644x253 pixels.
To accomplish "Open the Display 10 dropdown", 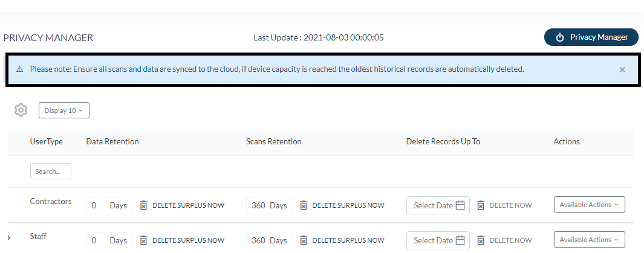I will [x=64, y=110].
